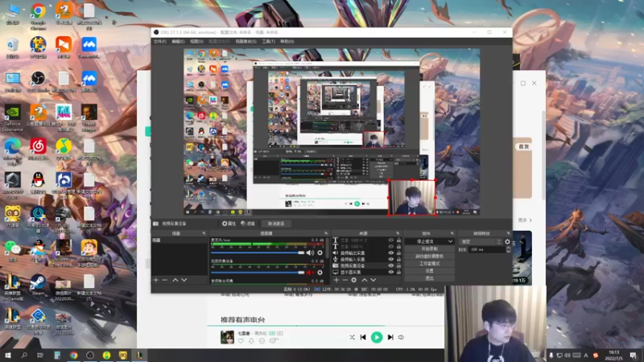Open the Help menu in OBS
The image size is (644, 362).
(x=287, y=42)
